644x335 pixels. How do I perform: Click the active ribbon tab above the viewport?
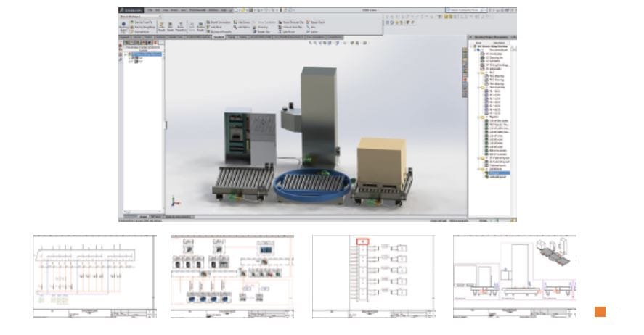217,36
